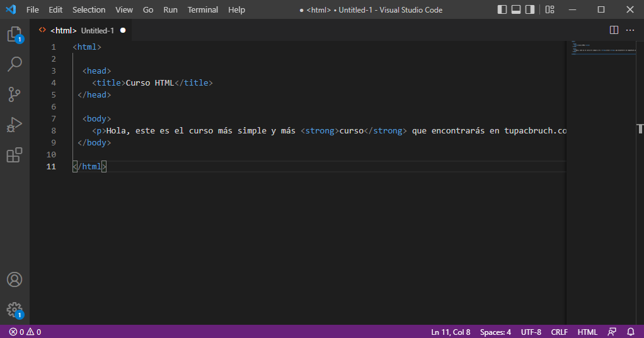Open the Run menu
This screenshot has height=338, width=644.
click(170, 10)
